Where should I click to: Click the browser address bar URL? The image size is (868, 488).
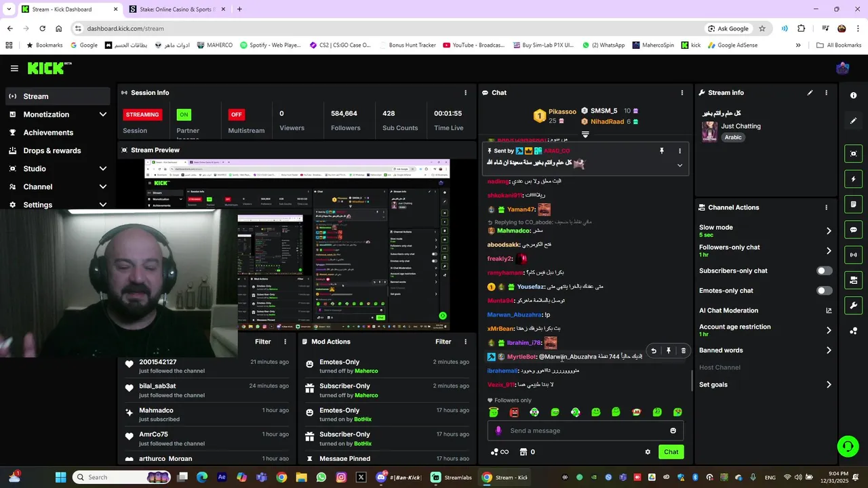click(x=125, y=28)
